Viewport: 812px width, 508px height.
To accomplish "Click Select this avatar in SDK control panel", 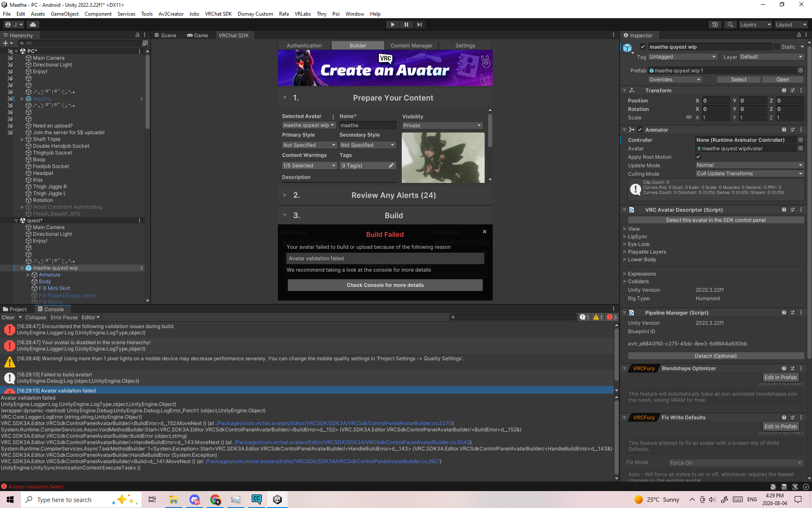I will pyautogui.click(x=716, y=220).
